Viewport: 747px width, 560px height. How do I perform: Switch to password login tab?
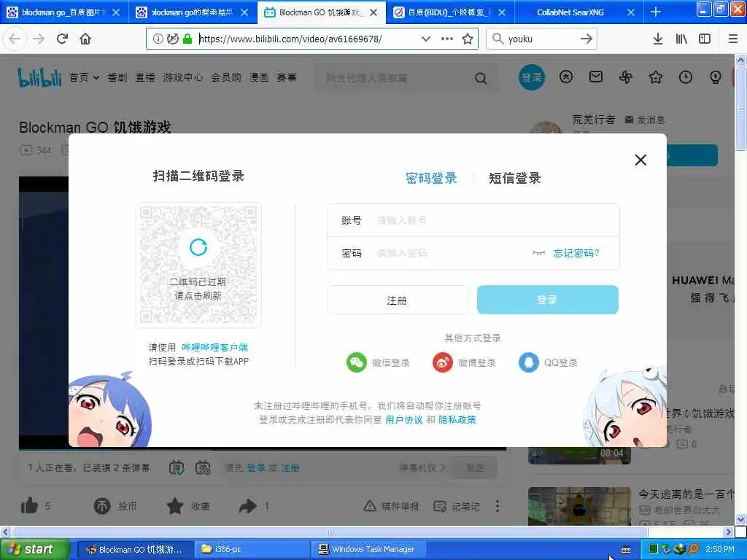point(431,178)
